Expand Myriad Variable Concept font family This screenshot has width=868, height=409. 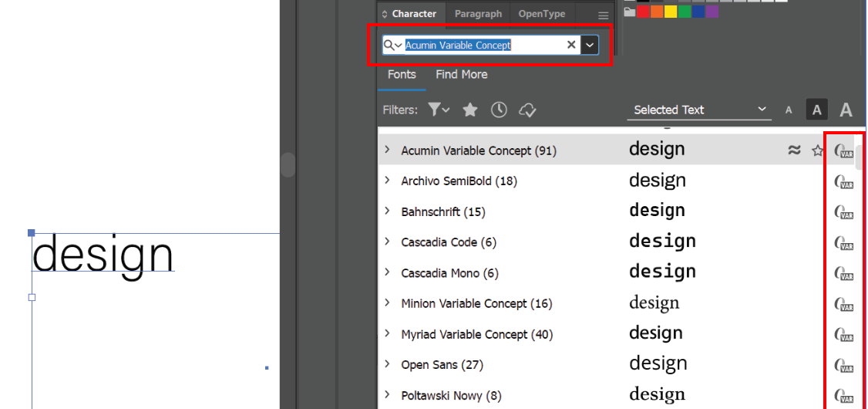click(x=388, y=334)
